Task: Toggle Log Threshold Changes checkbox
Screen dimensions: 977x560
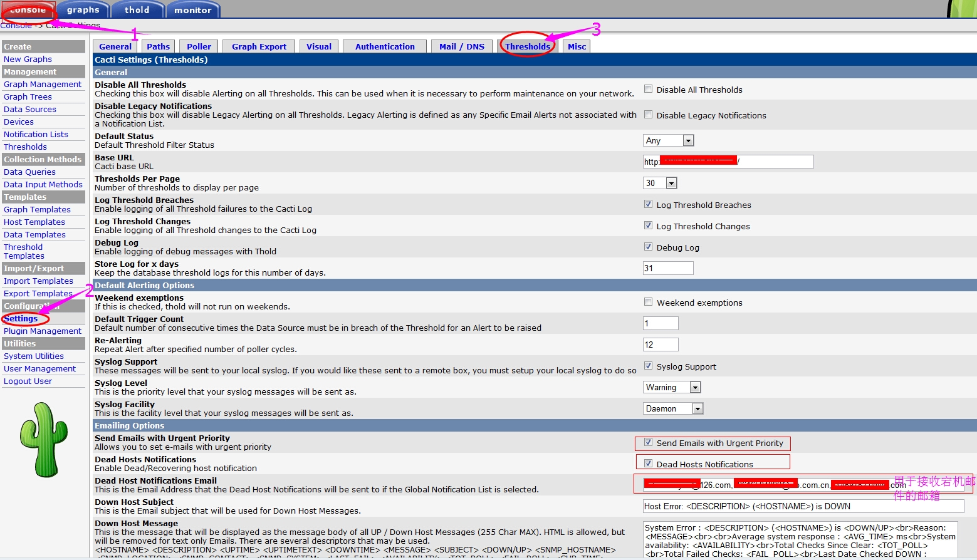Action: click(649, 226)
